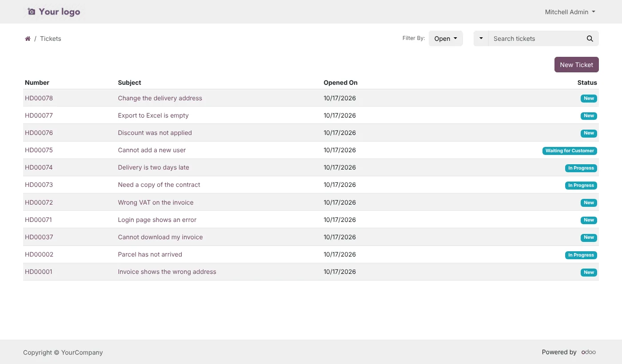Open 'Export to Excel is empty' subject

tap(153, 115)
